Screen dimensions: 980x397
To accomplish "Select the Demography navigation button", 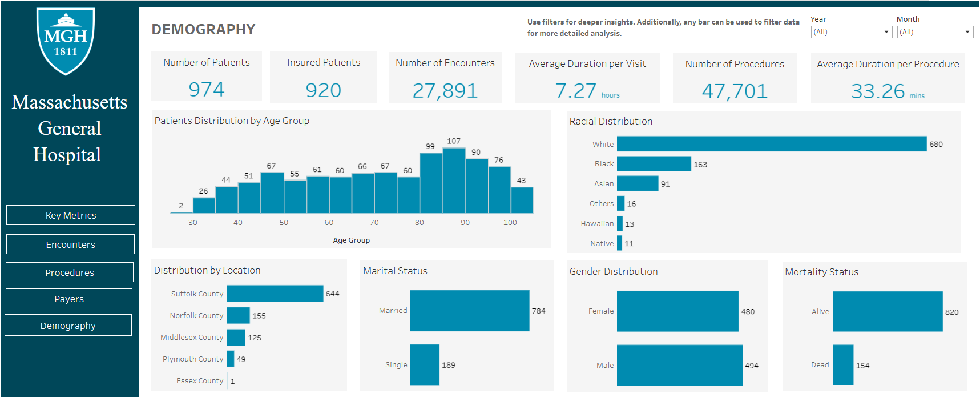I will coord(68,326).
